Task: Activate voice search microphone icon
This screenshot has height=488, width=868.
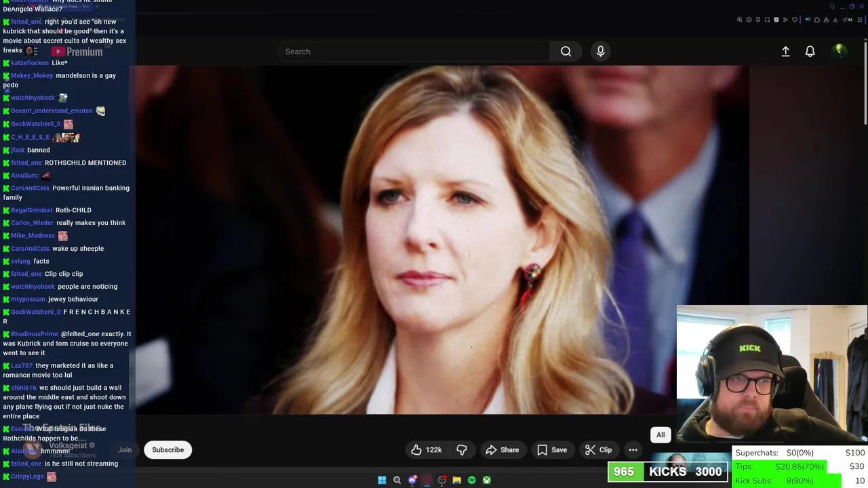Action: [600, 52]
